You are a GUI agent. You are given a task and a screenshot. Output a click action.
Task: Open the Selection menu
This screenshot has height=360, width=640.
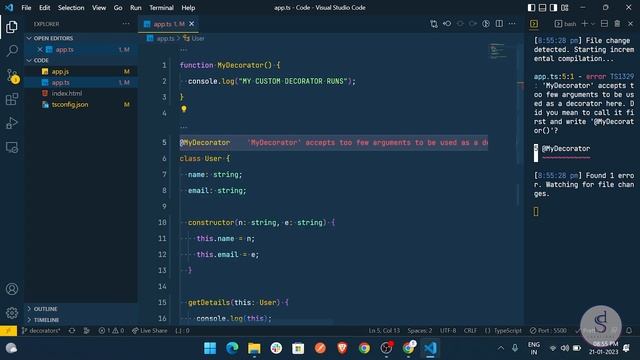pyautogui.click(x=71, y=8)
